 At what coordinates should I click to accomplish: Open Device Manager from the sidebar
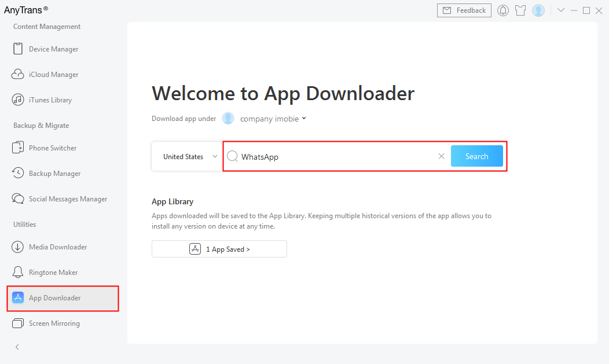click(x=53, y=49)
